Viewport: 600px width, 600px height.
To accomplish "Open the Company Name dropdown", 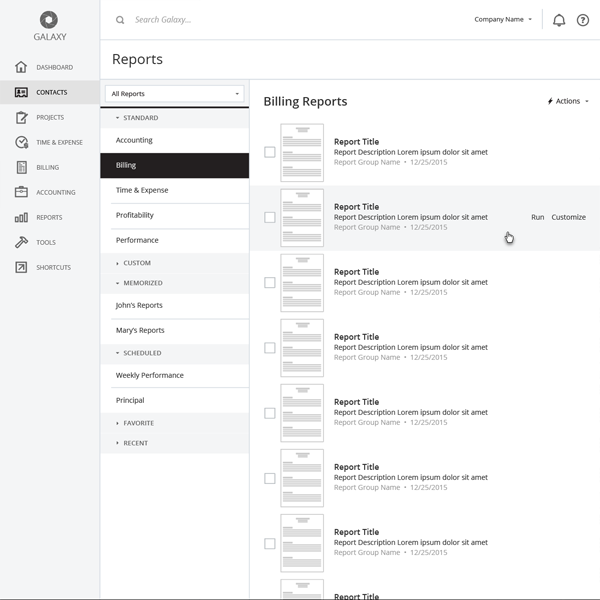I will pyautogui.click(x=503, y=20).
